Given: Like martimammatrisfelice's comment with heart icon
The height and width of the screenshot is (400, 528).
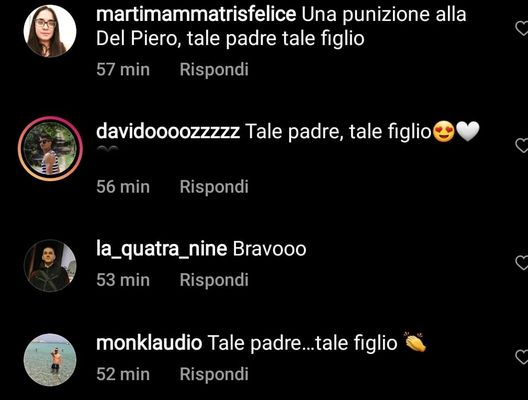Looking at the screenshot, I should click(x=522, y=28).
